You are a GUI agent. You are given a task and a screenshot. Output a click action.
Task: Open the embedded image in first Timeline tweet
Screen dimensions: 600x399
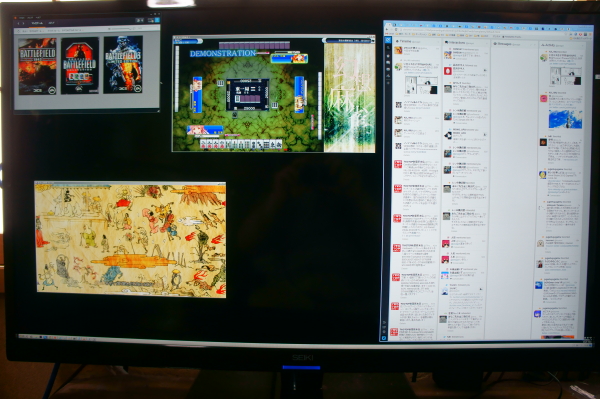click(421, 85)
